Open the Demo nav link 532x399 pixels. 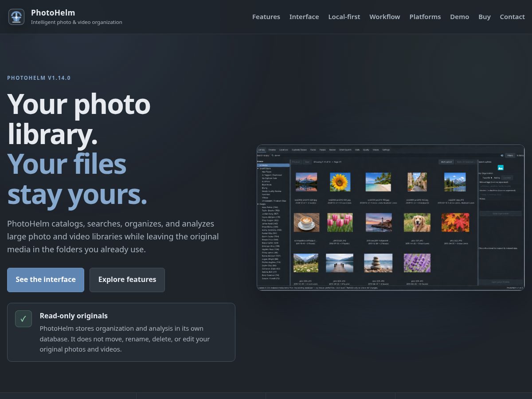click(x=460, y=17)
